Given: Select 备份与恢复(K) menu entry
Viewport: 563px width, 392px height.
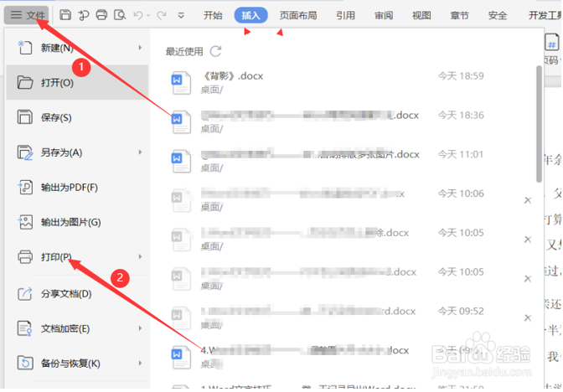Looking at the screenshot, I should [x=77, y=364].
